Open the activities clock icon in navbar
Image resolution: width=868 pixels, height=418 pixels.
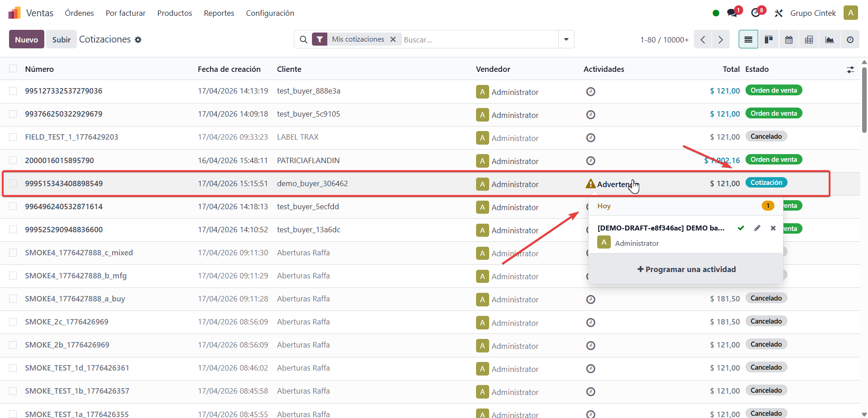point(755,13)
